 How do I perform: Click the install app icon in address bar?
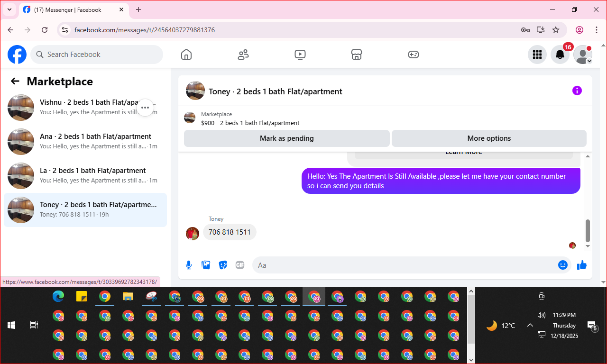[541, 30]
